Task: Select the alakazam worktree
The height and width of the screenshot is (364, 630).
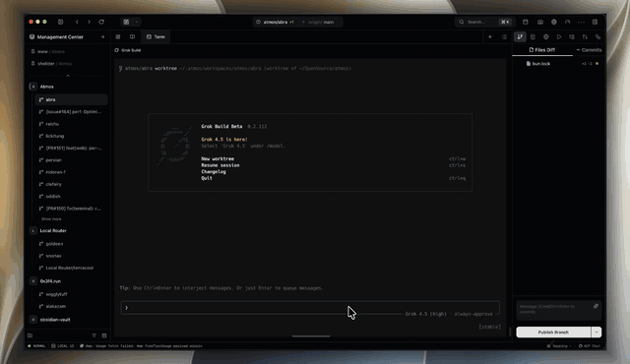Action: coord(71,306)
